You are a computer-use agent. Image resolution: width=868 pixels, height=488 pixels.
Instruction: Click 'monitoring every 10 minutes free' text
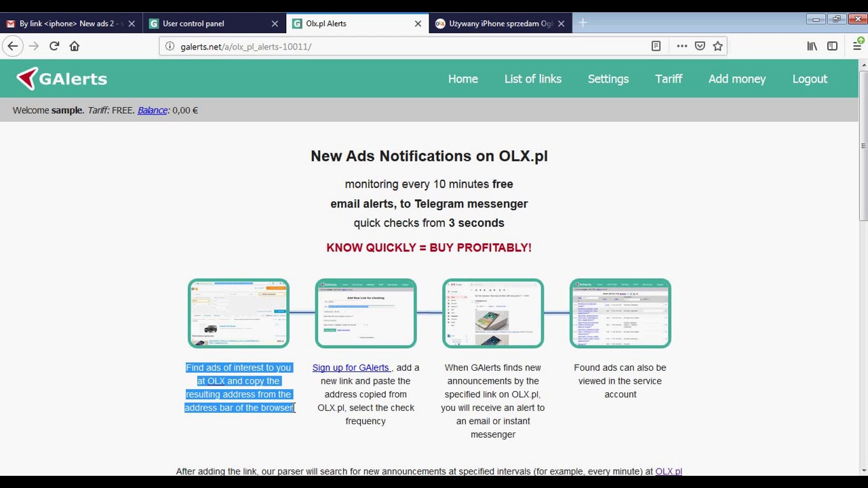click(x=429, y=184)
